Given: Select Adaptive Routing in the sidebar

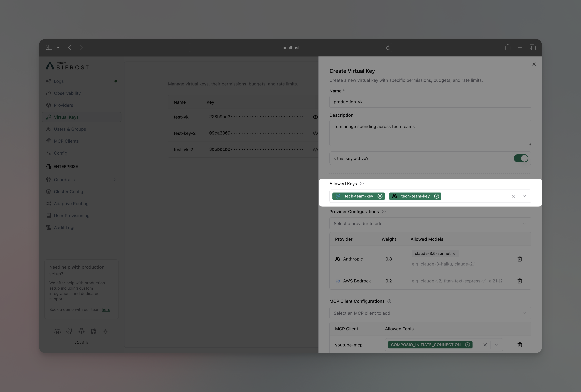Looking at the screenshot, I should (71, 204).
